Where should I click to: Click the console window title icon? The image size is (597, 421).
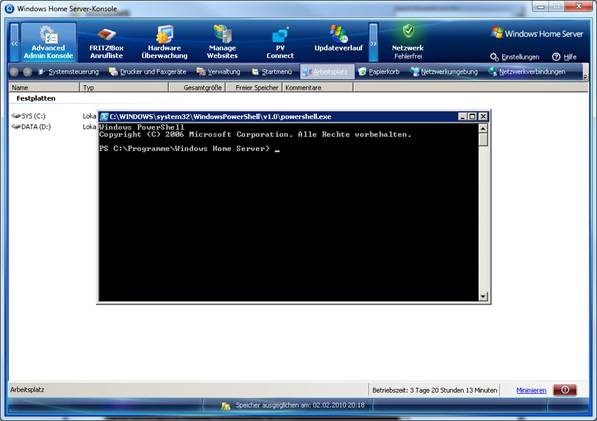point(9,8)
